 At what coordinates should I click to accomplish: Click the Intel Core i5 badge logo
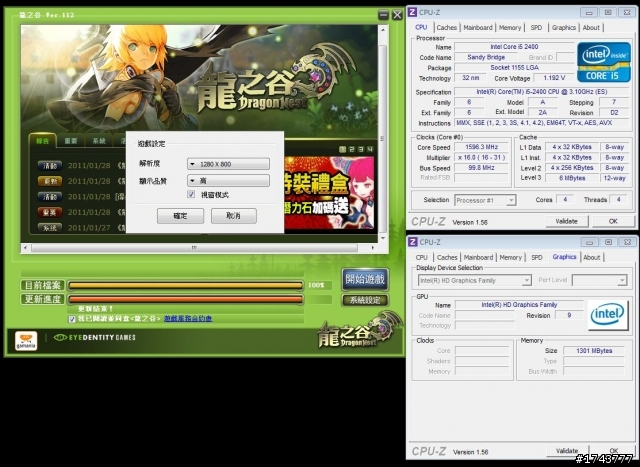pyautogui.click(x=604, y=62)
